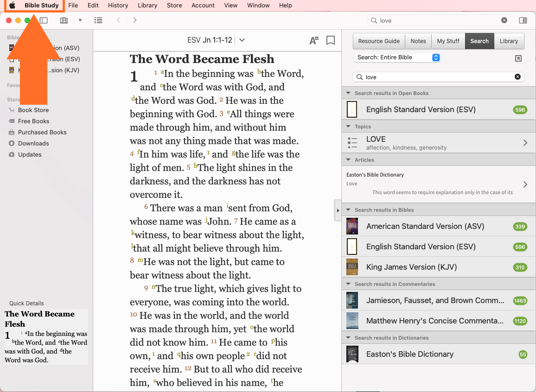Click the ASV Bible cover thumbnail
The width and height of the screenshot is (536, 392).
352,226
